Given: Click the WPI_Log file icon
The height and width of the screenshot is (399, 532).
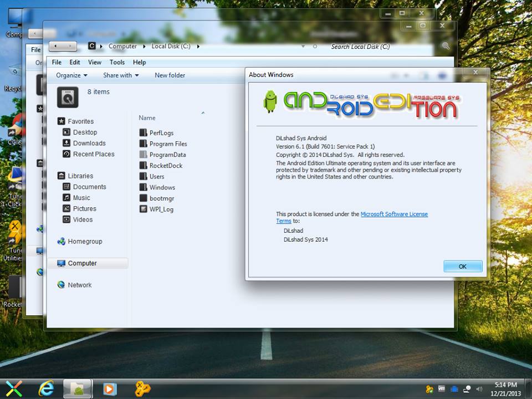Looking at the screenshot, I should pos(143,209).
